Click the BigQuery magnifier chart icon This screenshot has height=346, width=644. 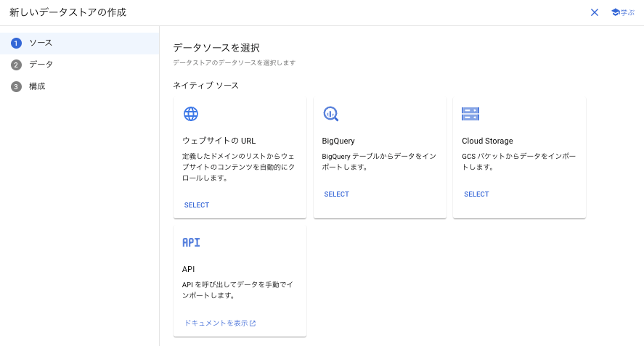point(330,114)
